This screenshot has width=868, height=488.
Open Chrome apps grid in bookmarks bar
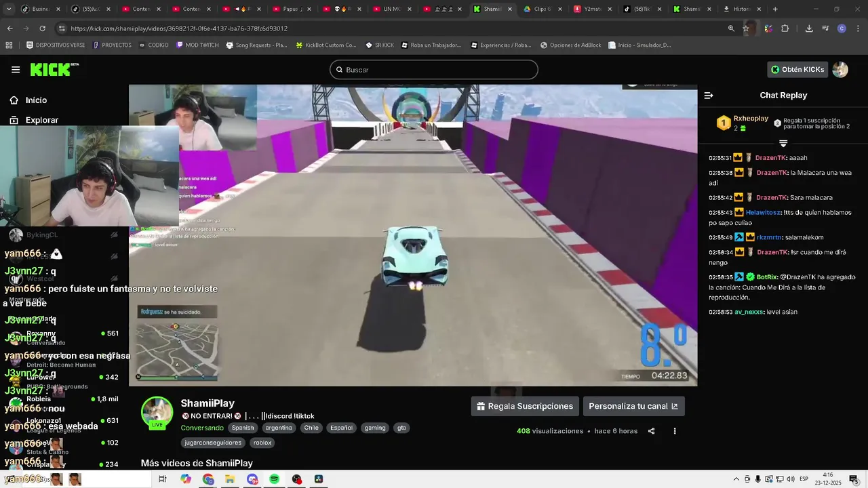click(x=9, y=45)
